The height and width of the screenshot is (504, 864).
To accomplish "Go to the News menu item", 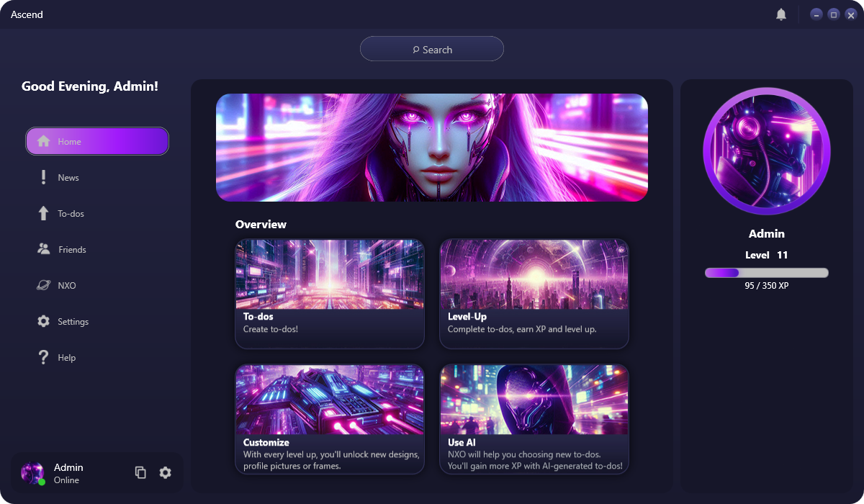I will [97, 177].
